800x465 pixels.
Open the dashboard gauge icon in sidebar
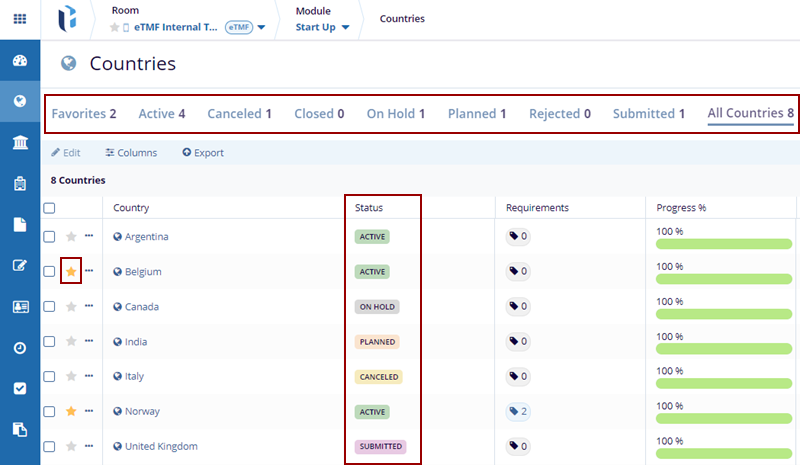coord(19,61)
